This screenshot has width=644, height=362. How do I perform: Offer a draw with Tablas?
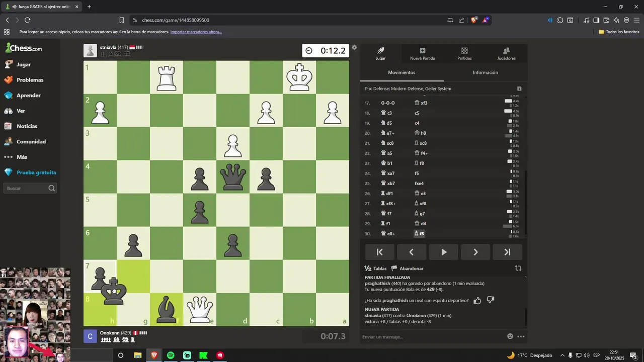point(375,268)
